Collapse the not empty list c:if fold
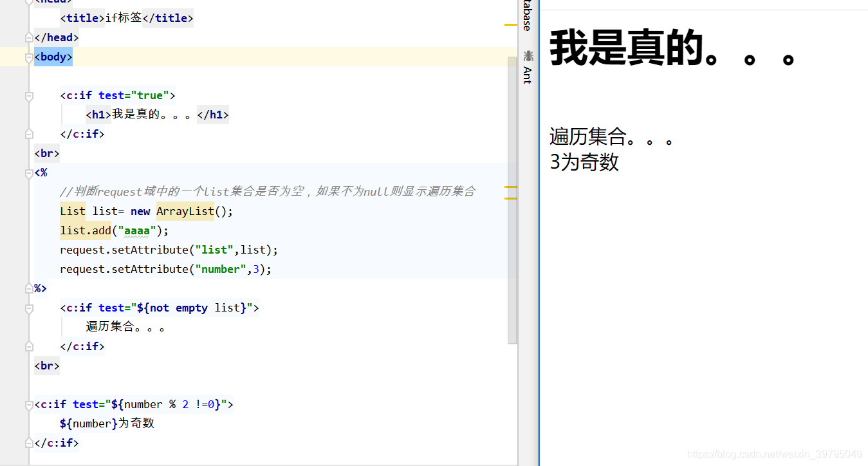This screenshot has width=868, height=466. (x=29, y=308)
